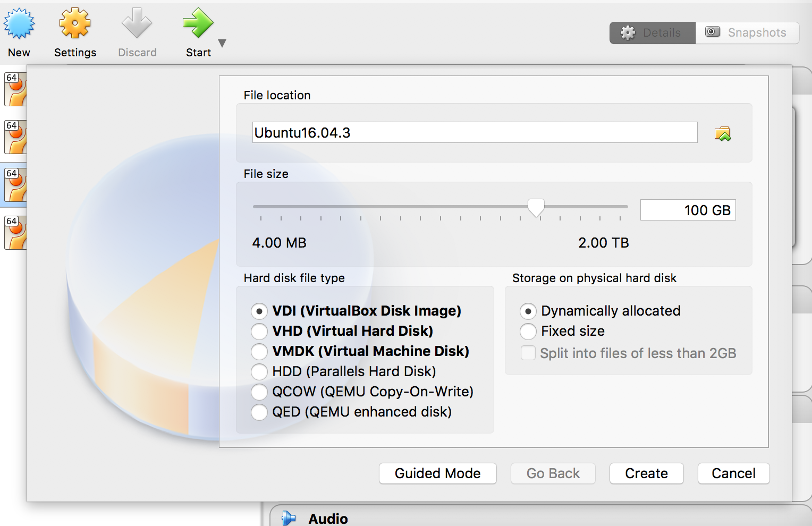The image size is (812, 526).
Task: Choose VHD (Virtual Hard Disk) file type
Action: [259, 331]
